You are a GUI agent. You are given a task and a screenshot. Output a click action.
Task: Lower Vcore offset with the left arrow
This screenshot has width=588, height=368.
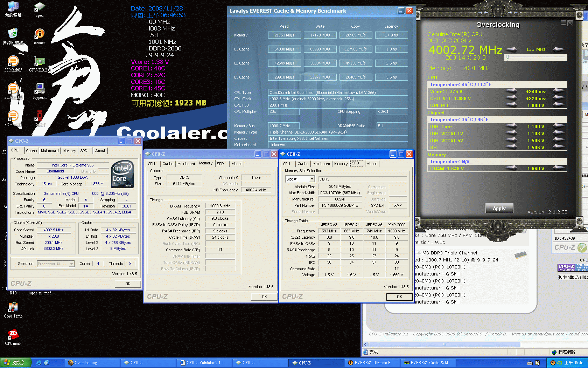[511, 91]
